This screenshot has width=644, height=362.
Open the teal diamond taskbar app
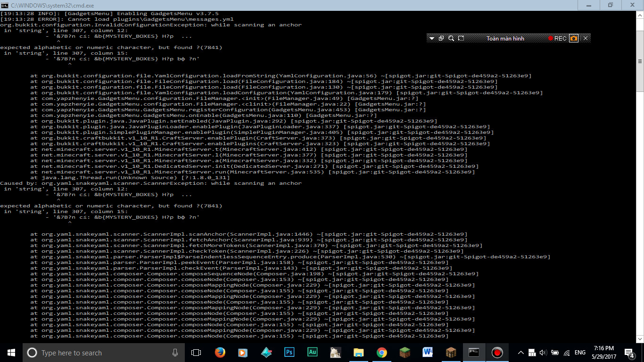[266, 353]
